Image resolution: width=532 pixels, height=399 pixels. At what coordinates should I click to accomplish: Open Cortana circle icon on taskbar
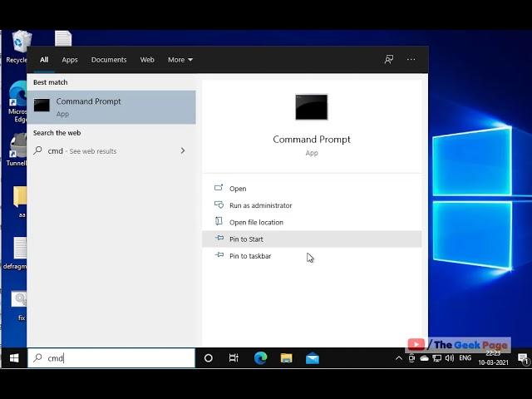209,358
